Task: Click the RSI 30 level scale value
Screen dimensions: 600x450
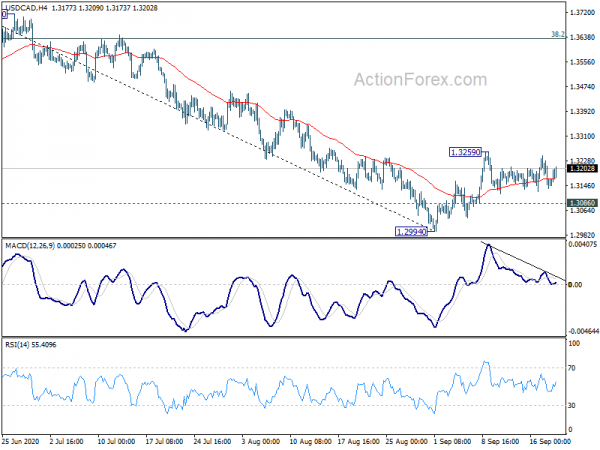Action: (x=572, y=405)
